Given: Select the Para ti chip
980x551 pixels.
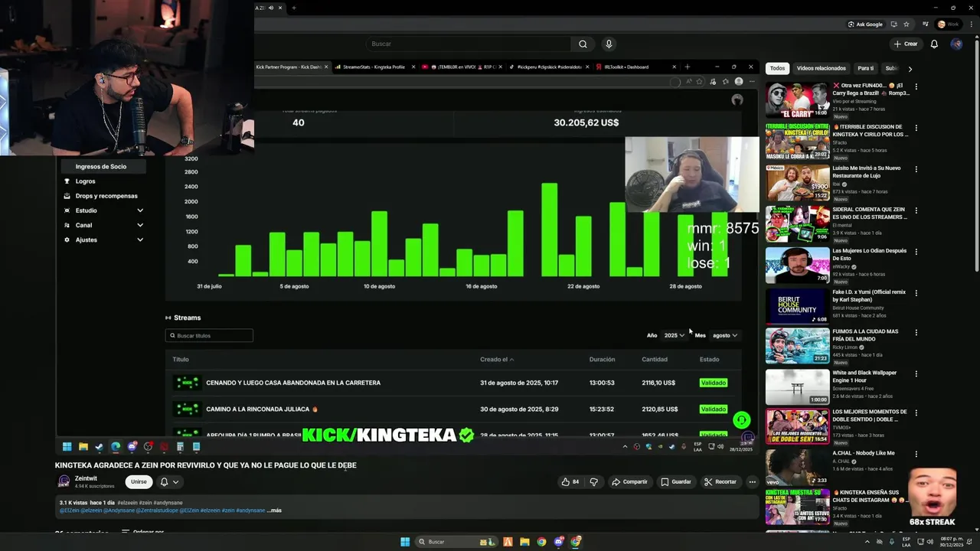Looking at the screenshot, I should 865,68.
